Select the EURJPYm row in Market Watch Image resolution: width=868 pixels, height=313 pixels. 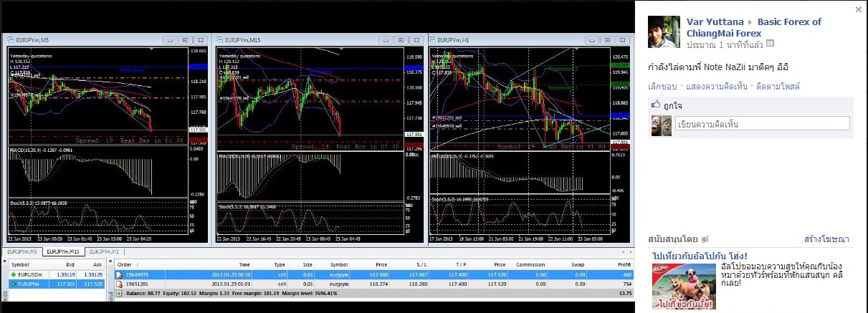56,284
